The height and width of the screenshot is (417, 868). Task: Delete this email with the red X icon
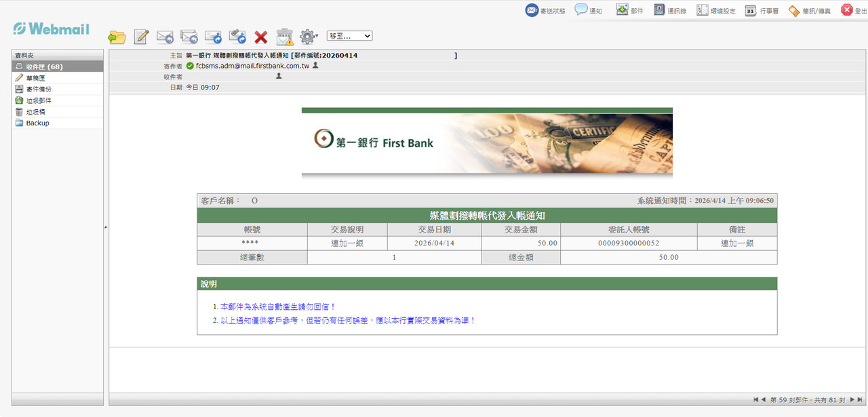(261, 37)
